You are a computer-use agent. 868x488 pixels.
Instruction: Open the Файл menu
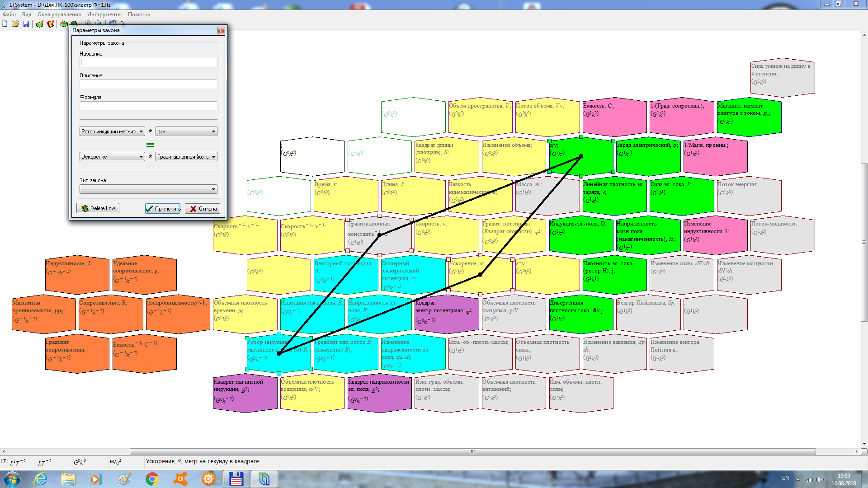click(x=9, y=14)
